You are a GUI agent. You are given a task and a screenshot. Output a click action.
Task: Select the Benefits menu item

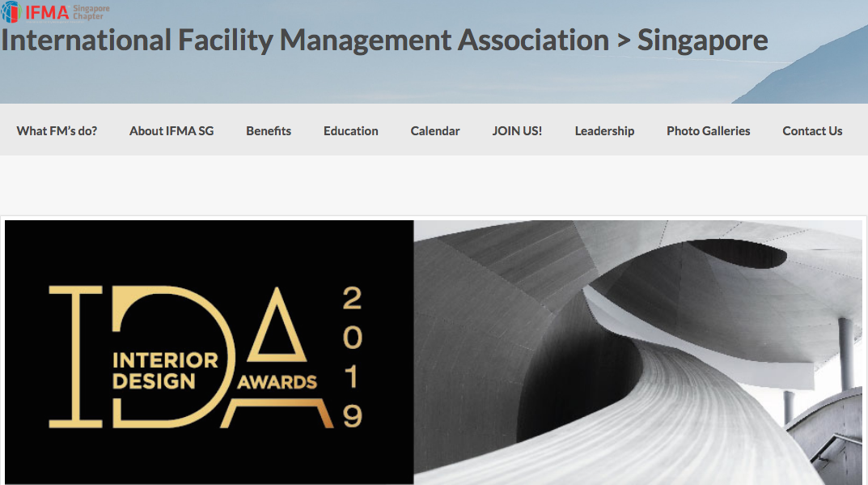(269, 131)
